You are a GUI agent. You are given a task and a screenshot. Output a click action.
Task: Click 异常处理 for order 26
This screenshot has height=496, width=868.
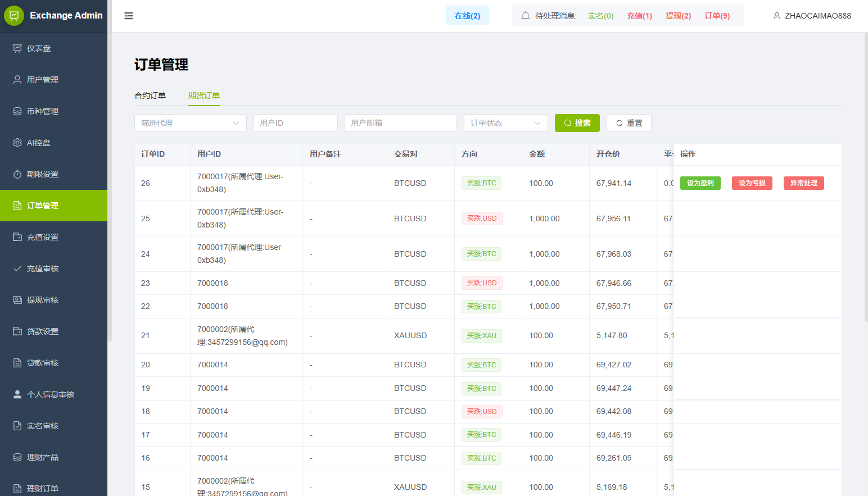(x=803, y=183)
